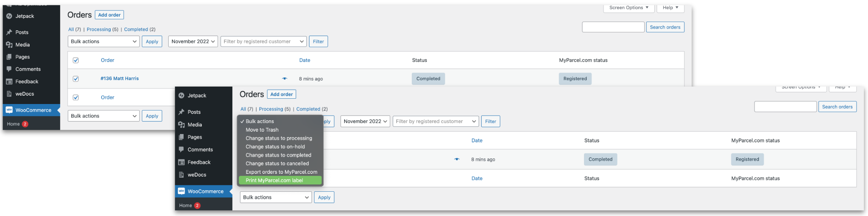Screen dimensions: 868x216
Task: Click the Feedback icon in the back window
Action: click(9, 82)
